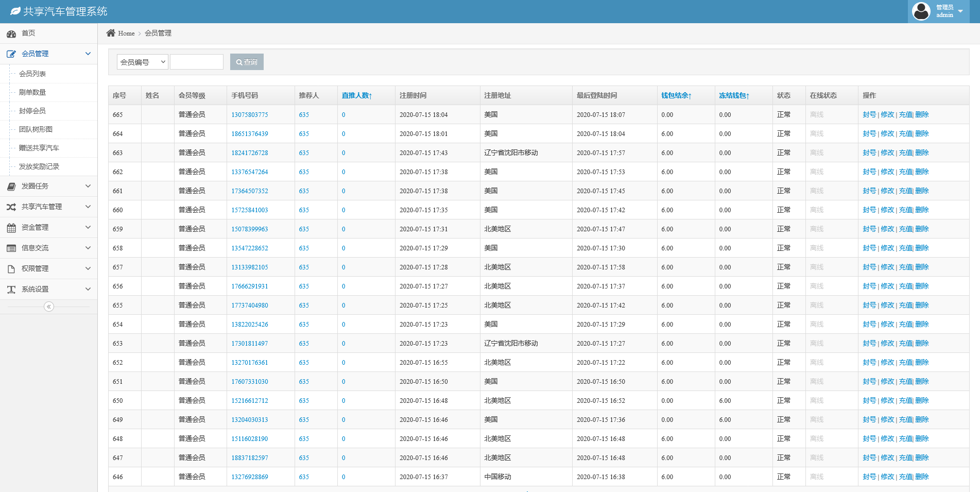Open 会员列表 submenu item
Screen dimensions: 980x492
coord(32,74)
